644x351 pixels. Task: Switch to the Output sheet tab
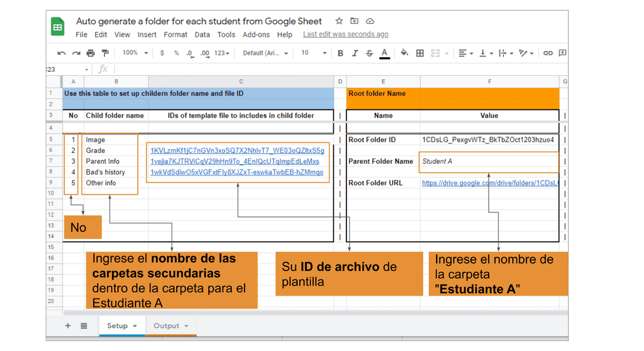[x=170, y=326]
